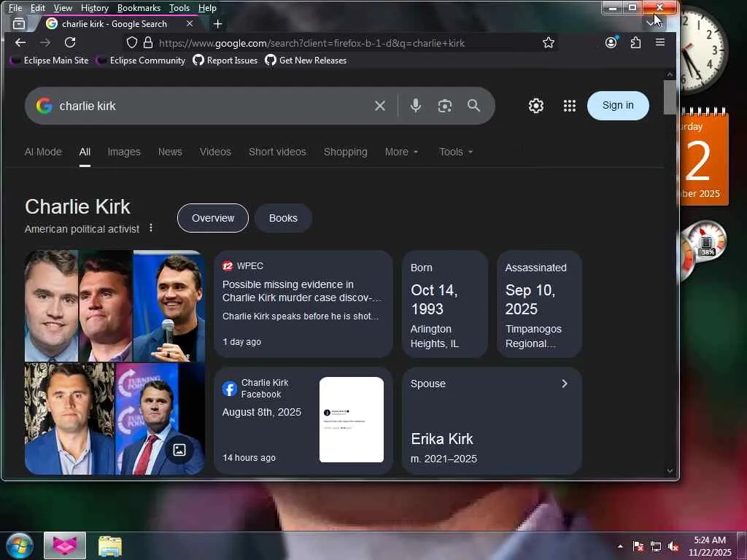
Task: Click the scrollbar down arrow
Action: (670, 470)
